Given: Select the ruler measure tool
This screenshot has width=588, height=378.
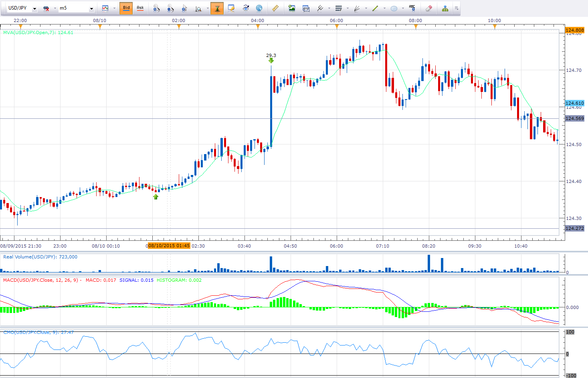Looking at the screenshot, I should coord(275,8).
